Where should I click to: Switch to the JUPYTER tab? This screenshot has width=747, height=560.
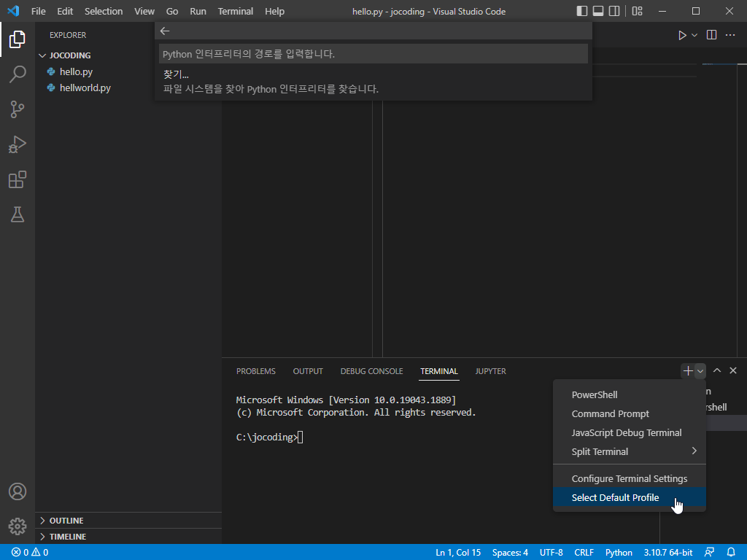(491, 371)
